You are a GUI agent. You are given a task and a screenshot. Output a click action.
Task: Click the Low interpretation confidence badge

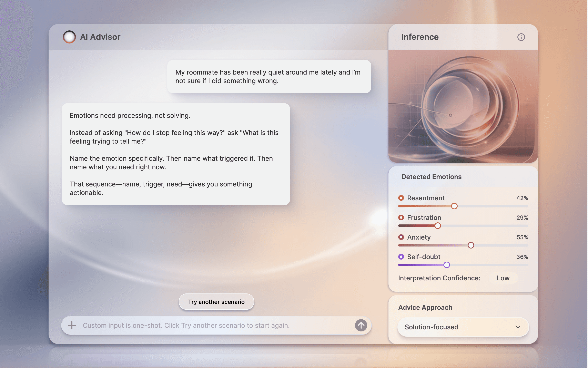point(503,278)
